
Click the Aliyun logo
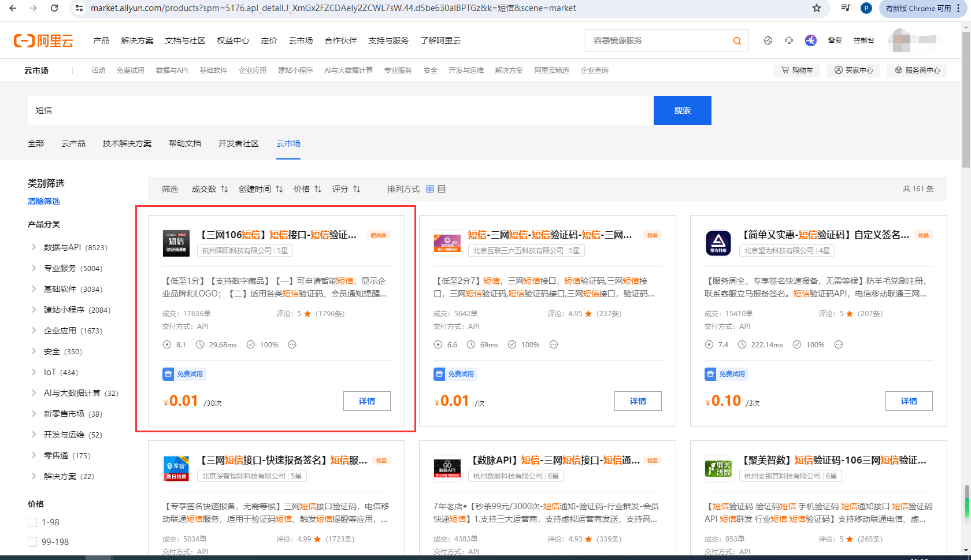point(43,40)
